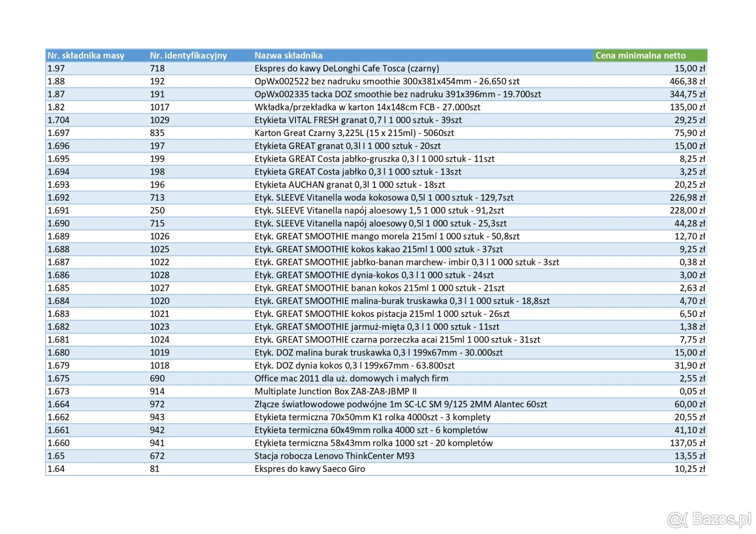Click 'Wkładka/przekładka w karton 14x148cm FCB' name
This screenshot has height=534, width=756.
point(367,107)
